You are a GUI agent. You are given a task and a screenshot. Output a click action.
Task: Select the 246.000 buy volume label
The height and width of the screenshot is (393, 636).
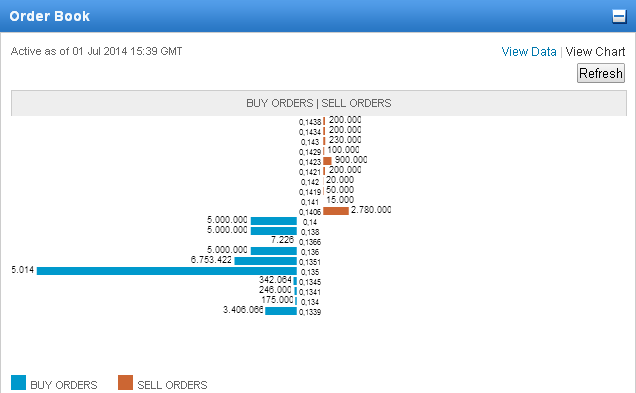(x=275, y=290)
